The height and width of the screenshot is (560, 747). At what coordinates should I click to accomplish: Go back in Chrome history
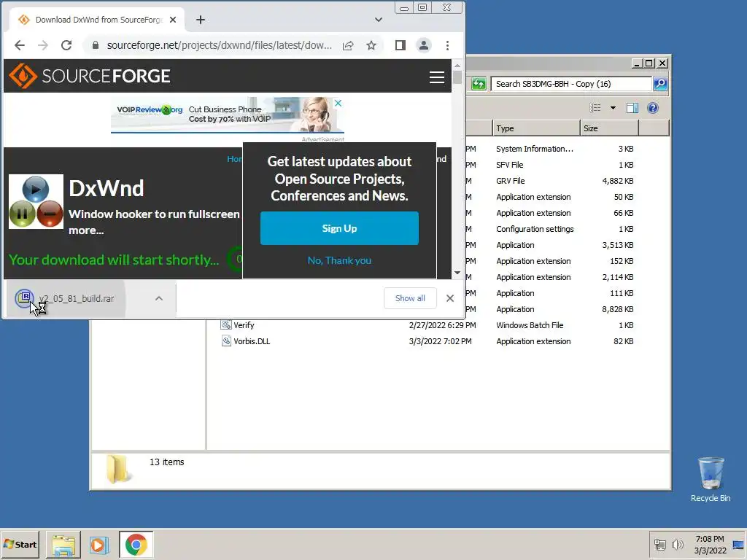(20, 45)
